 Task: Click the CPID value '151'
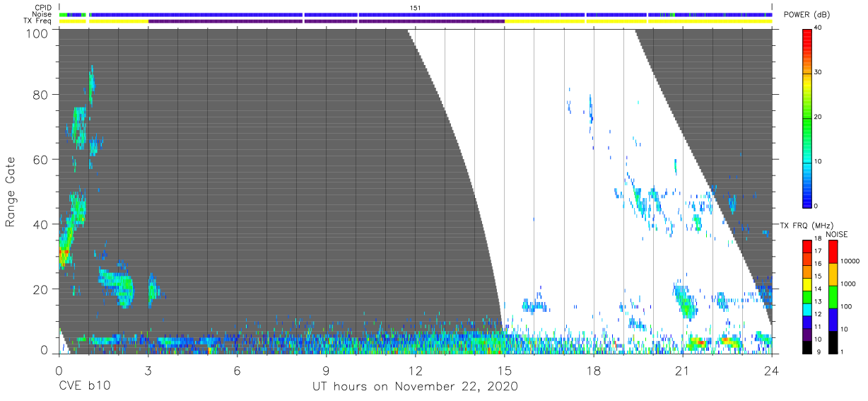[x=416, y=7]
